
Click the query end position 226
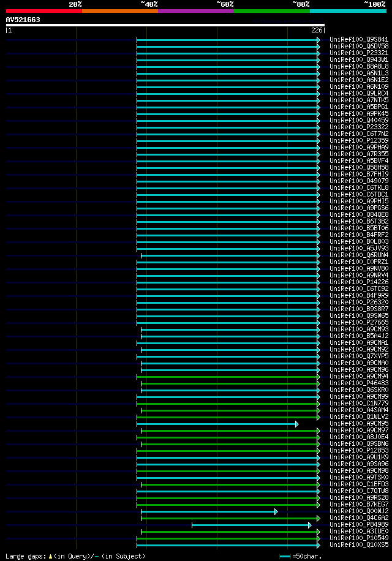click(317, 31)
